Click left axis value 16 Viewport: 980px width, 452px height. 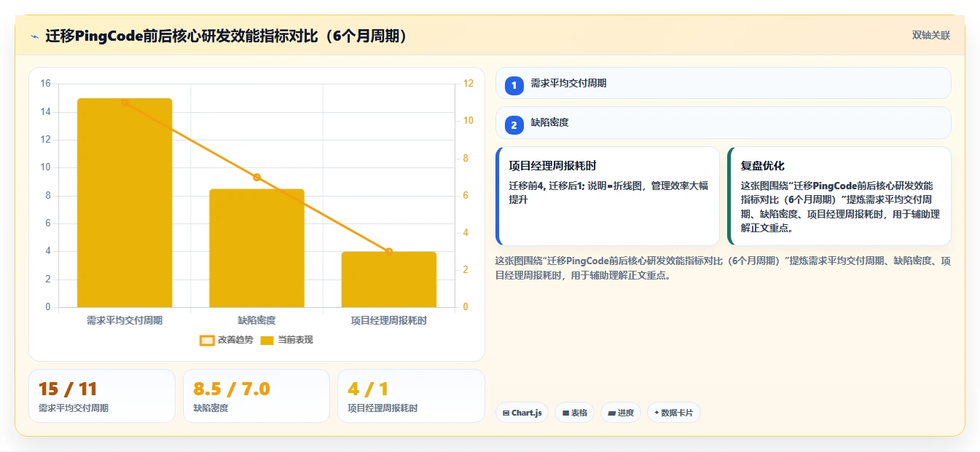point(45,84)
